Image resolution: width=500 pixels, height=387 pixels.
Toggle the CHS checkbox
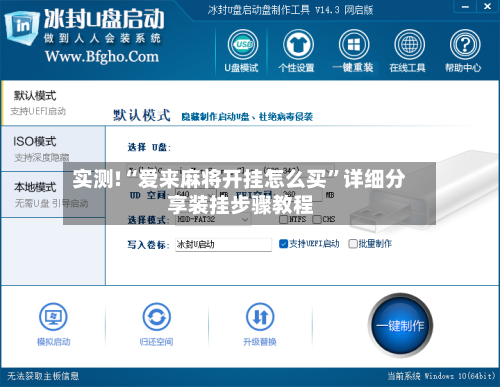pos(317,219)
